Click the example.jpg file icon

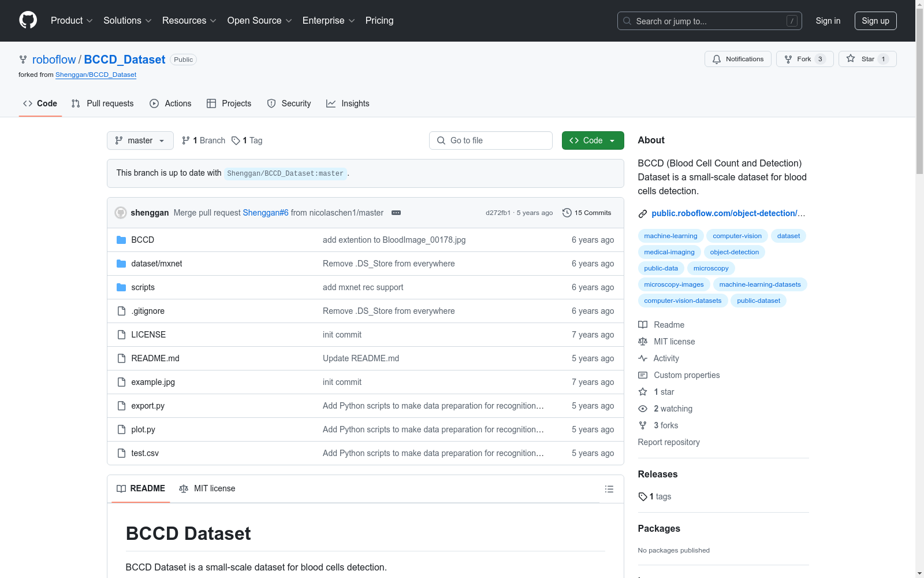coord(121,382)
